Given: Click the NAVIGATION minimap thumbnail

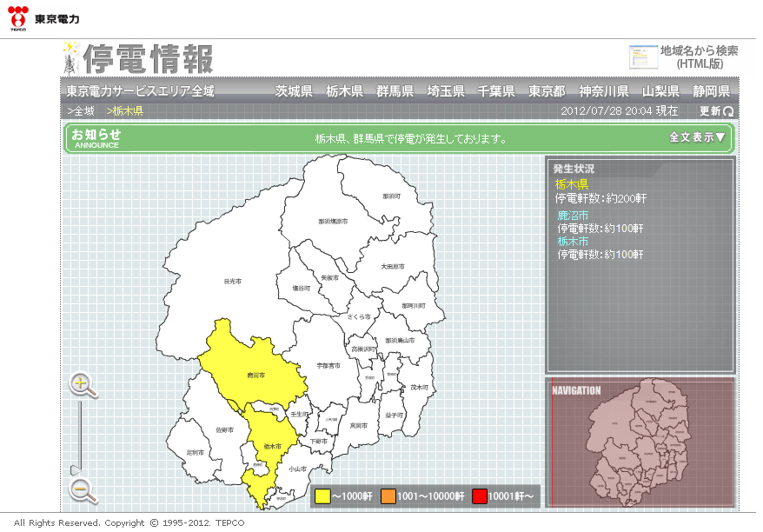Looking at the screenshot, I should [640, 443].
